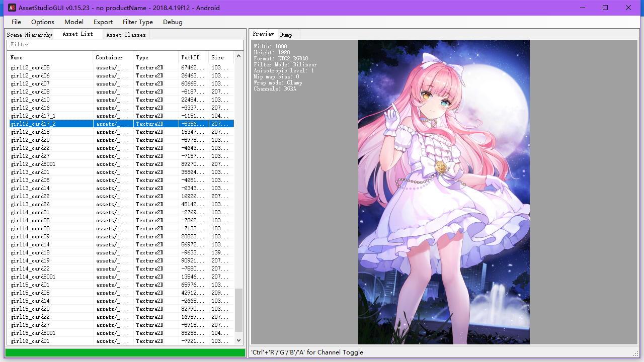This screenshot has height=362, width=644.
Task: Select the girl12_card07 asset row
Action: pyautogui.click(x=121, y=83)
